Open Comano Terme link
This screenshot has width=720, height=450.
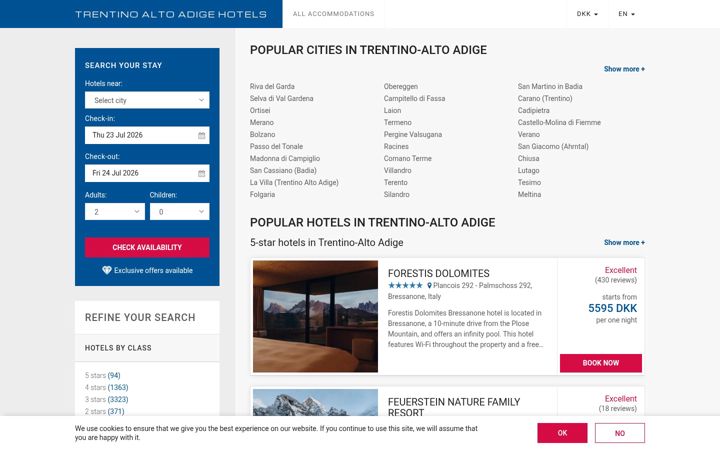coord(408,158)
